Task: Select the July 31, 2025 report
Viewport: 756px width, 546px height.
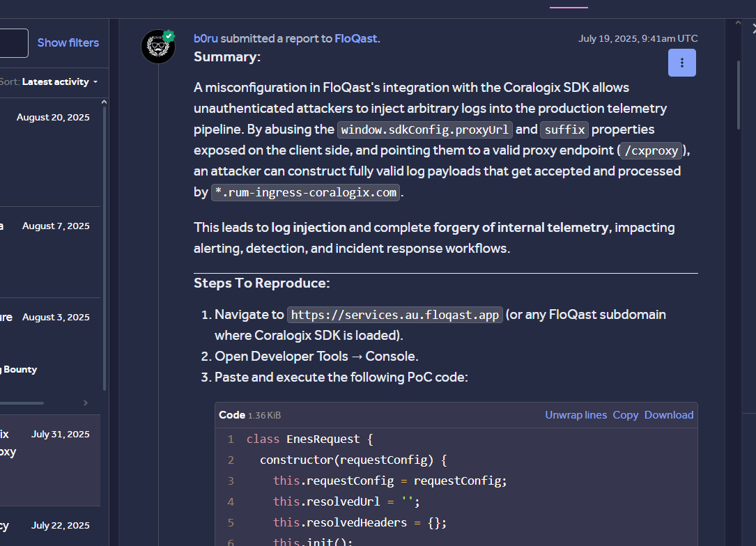Action: [50, 460]
